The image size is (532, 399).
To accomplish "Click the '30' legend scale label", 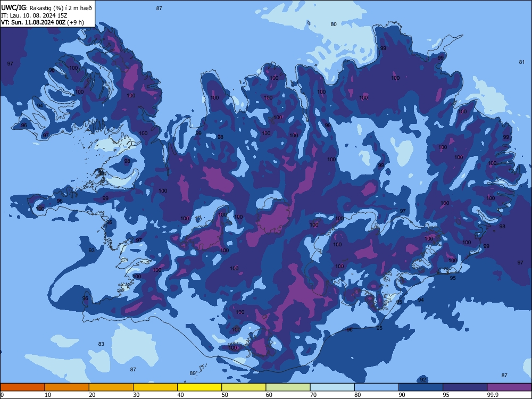I will pyautogui.click(x=136, y=395).
